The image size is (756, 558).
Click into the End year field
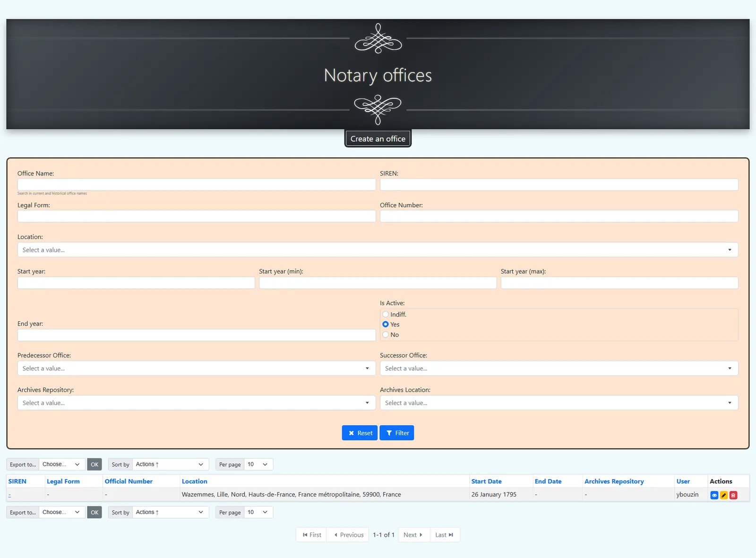197,335
